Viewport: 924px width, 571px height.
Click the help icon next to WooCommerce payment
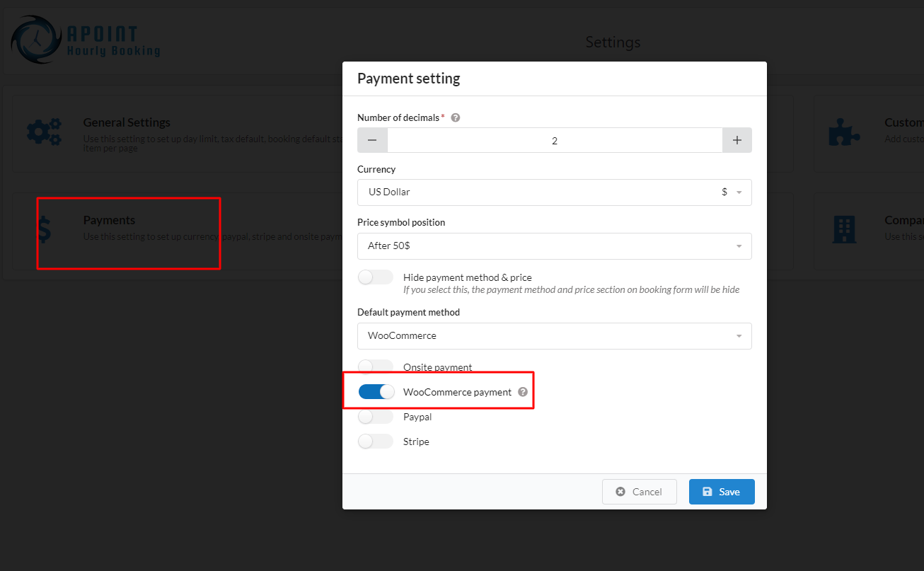click(523, 392)
